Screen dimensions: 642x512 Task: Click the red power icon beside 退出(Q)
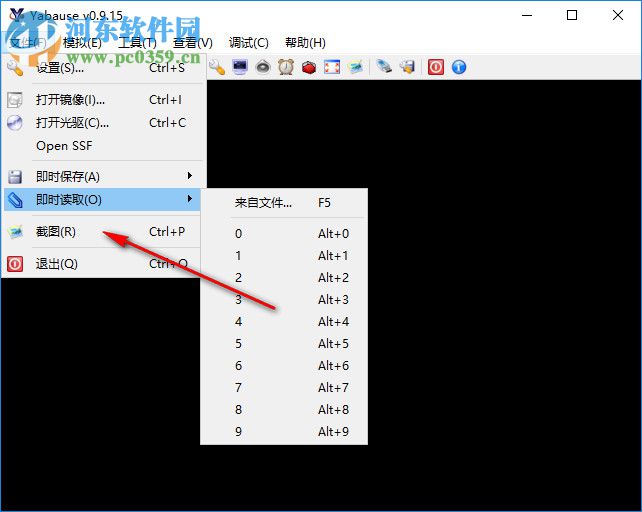click(15, 264)
